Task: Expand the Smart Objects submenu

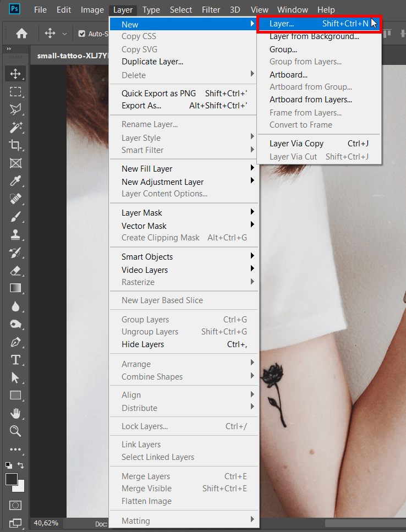Action: click(x=184, y=257)
